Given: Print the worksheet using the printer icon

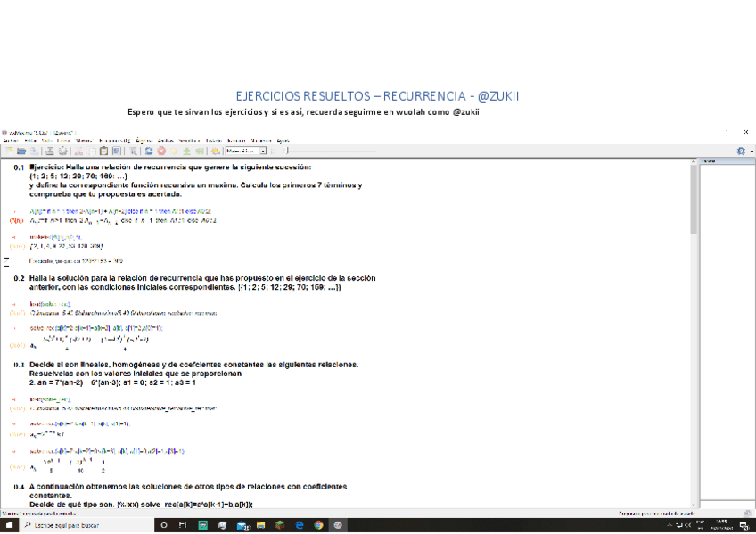Looking at the screenshot, I should point(50,151).
